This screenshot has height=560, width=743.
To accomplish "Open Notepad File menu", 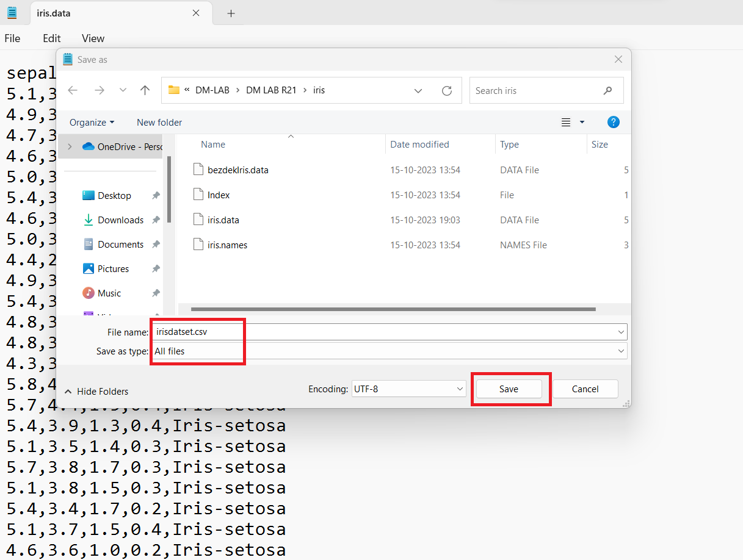I will 12,38.
